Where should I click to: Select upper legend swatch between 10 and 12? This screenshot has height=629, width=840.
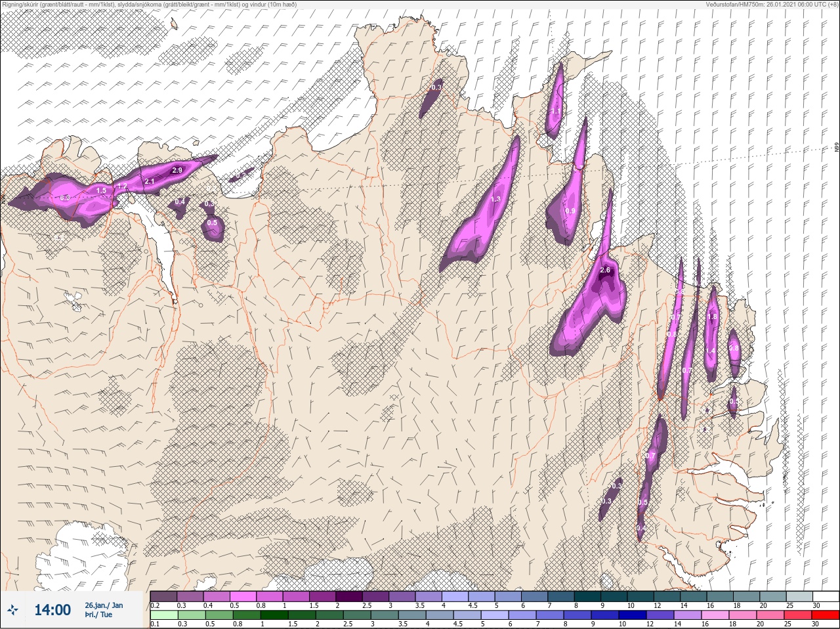pyautogui.click(x=640, y=596)
